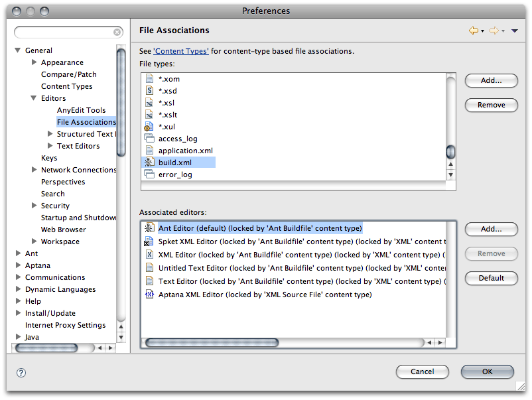
Task: Click the Ant Editor icon in Associated editors
Action: pyautogui.click(x=149, y=228)
